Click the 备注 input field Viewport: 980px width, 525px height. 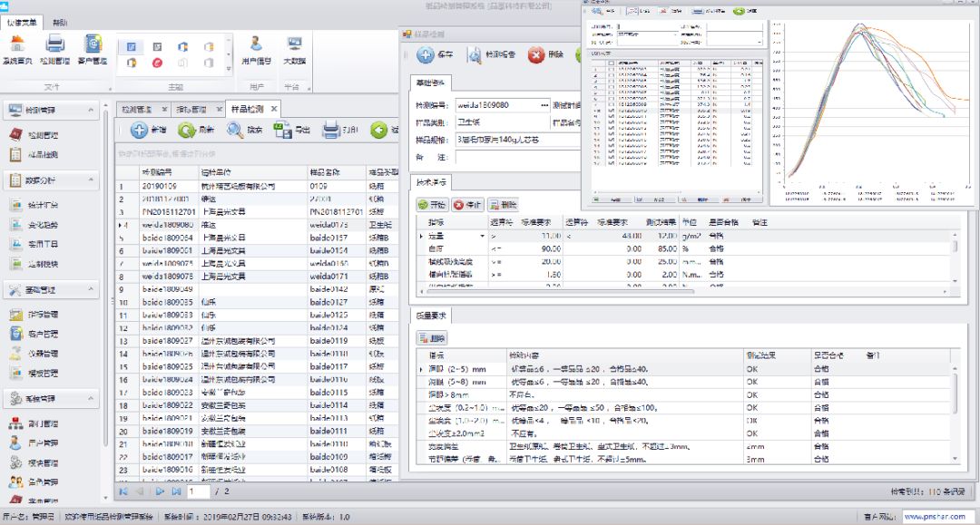(517, 157)
